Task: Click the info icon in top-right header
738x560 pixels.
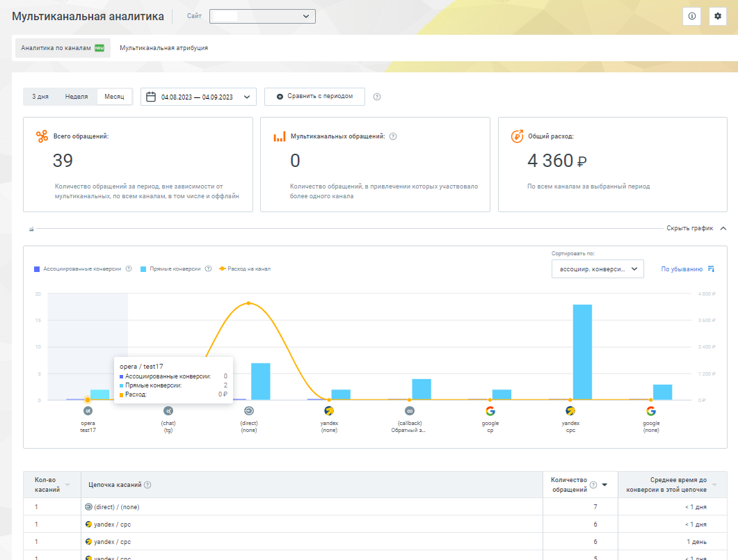Action: click(x=691, y=17)
